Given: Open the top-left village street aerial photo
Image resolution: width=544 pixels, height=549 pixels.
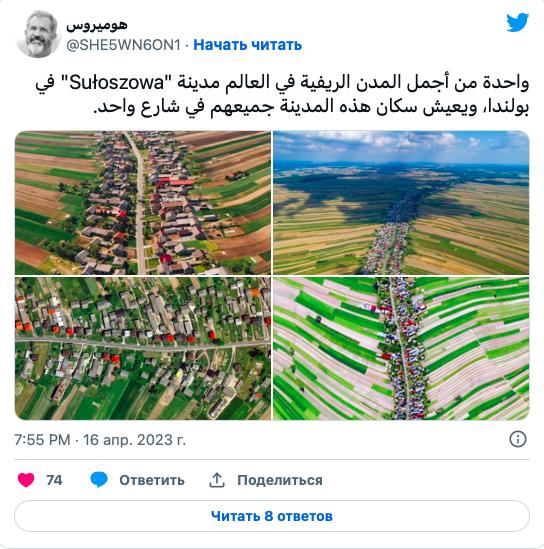Looking at the screenshot, I should click(143, 203).
